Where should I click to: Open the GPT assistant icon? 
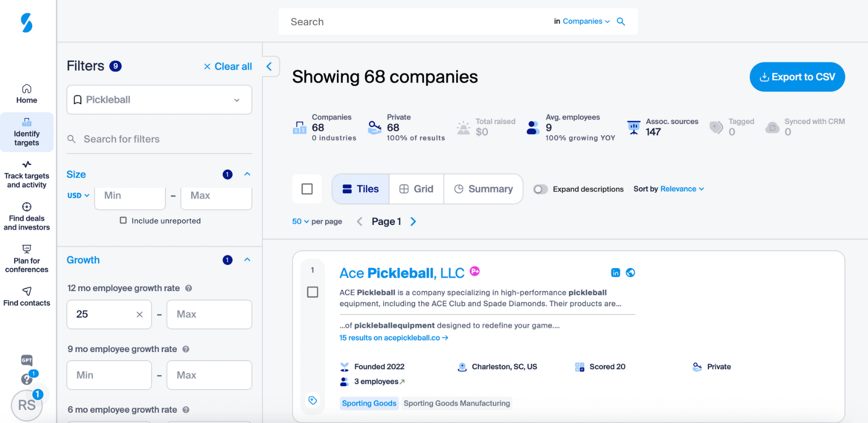click(x=26, y=360)
